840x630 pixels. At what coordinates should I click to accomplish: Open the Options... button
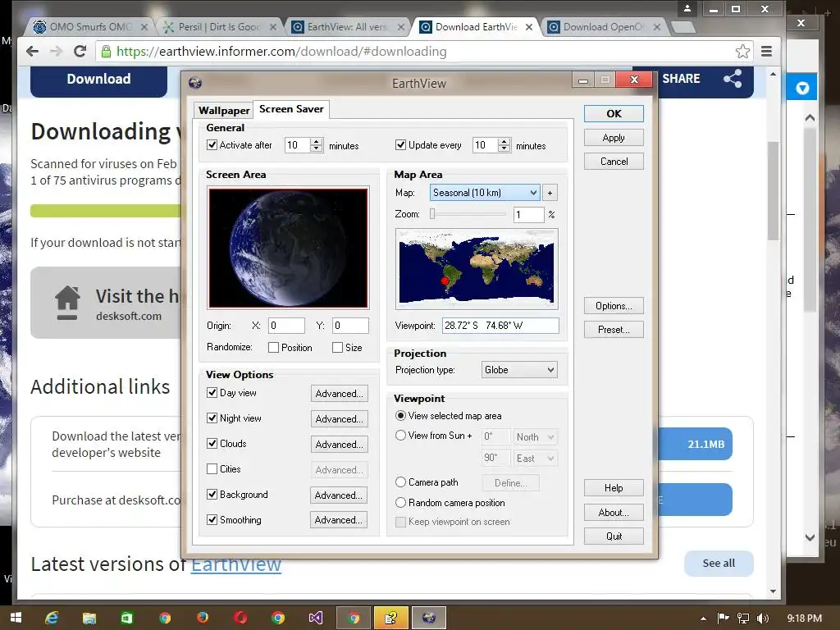614,306
